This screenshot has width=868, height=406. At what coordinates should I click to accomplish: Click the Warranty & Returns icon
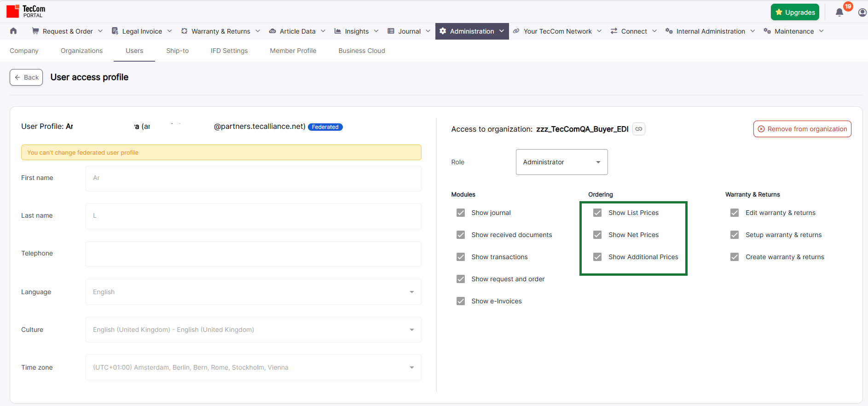[x=184, y=31]
